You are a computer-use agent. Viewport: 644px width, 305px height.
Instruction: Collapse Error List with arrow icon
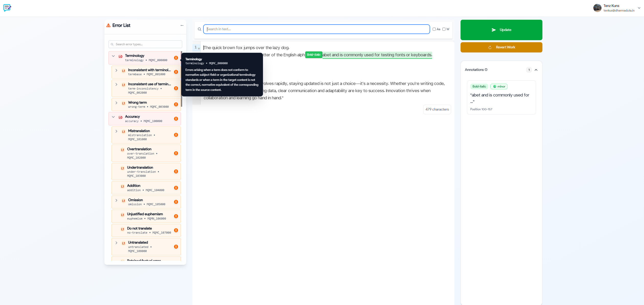182,25
